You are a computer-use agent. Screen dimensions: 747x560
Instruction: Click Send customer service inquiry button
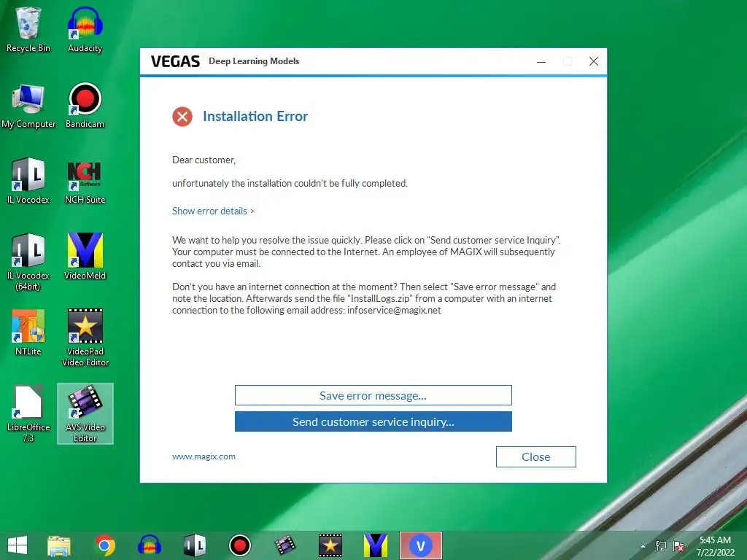point(373,421)
